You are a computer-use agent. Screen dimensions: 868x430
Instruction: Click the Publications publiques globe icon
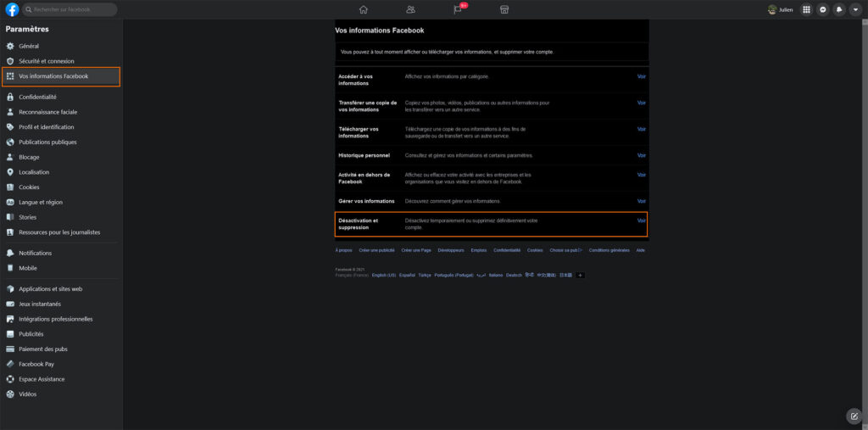(x=9, y=142)
